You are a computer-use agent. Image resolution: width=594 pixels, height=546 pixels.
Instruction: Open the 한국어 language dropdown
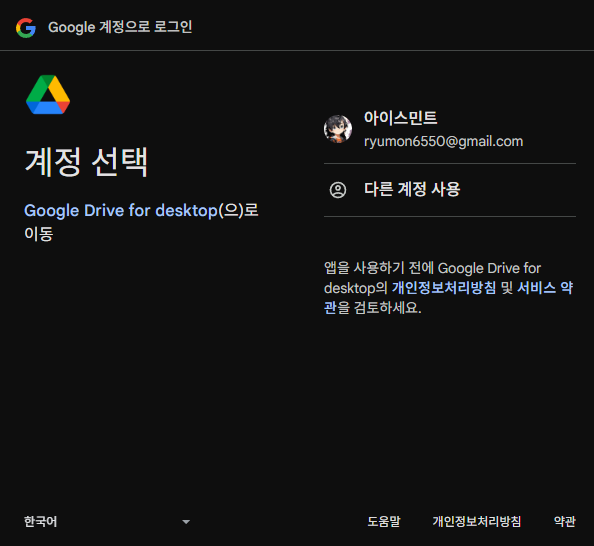107,522
